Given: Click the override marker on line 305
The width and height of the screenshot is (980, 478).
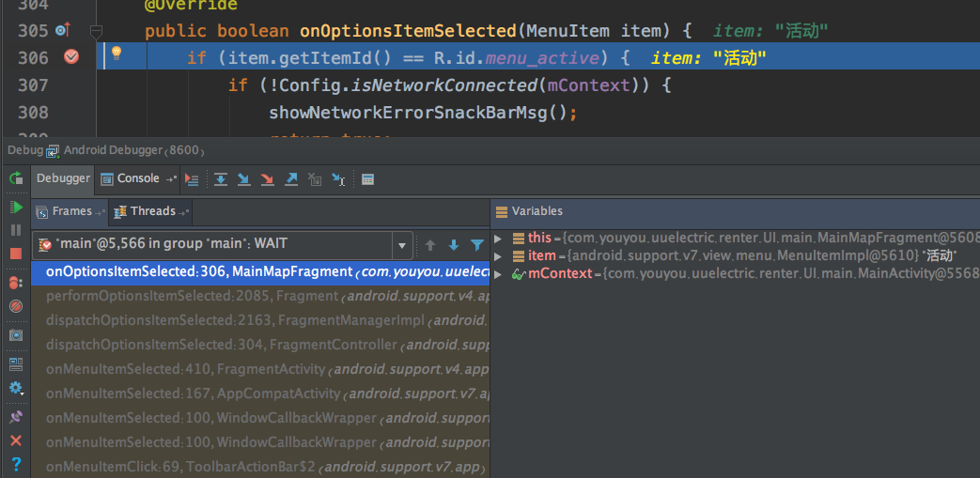Looking at the screenshot, I should [63, 29].
